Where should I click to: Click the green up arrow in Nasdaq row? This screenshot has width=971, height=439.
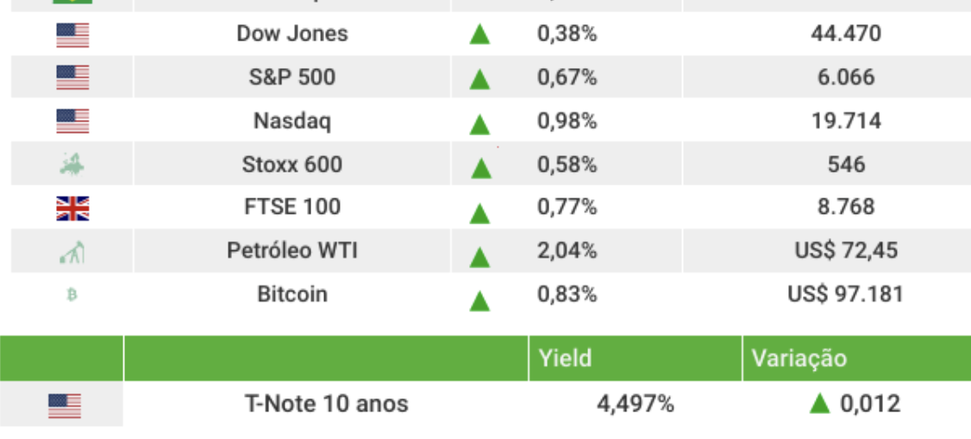(x=480, y=124)
